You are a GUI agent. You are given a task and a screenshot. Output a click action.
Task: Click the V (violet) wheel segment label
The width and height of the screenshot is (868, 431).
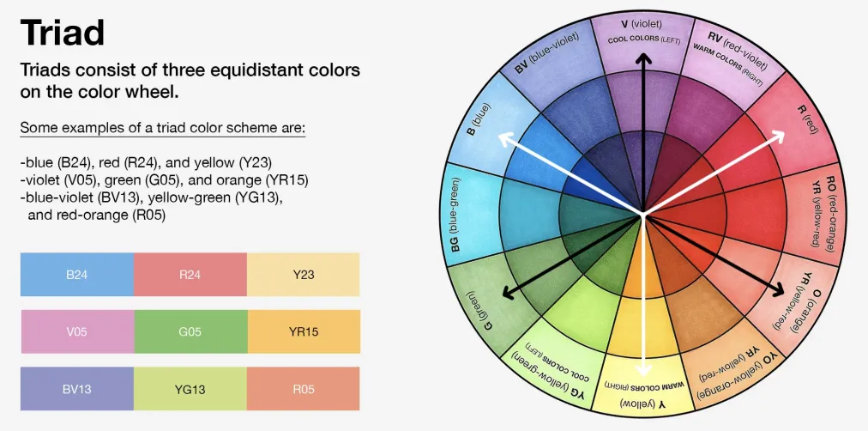pos(642,25)
